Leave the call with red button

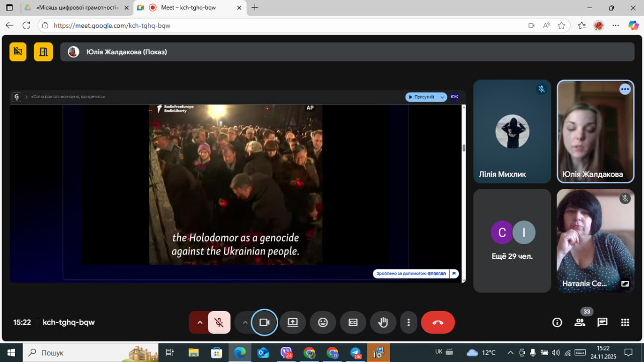438,323
